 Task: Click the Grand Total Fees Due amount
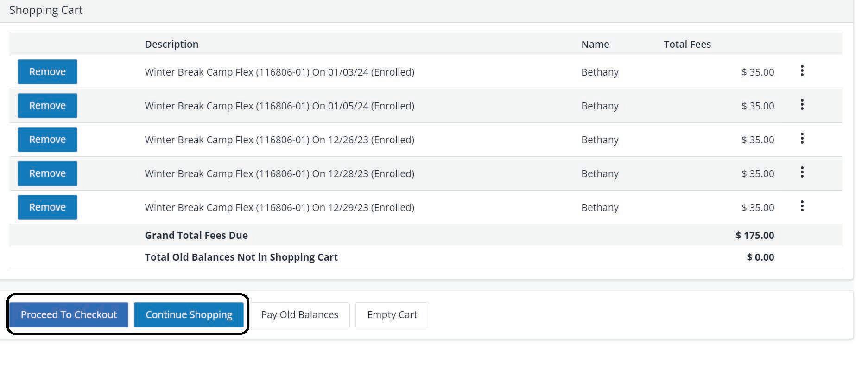pyautogui.click(x=754, y=235)
